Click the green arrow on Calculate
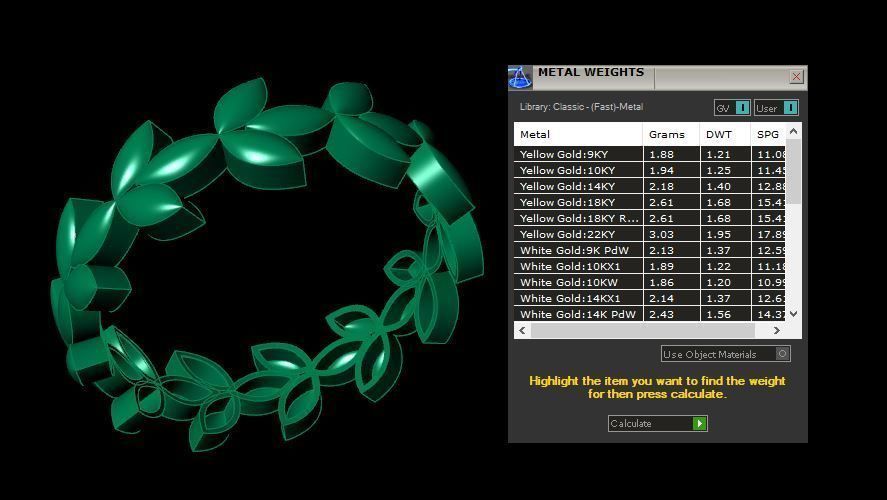Viewport: 887px width, 500px height. (x=700, y=423)
